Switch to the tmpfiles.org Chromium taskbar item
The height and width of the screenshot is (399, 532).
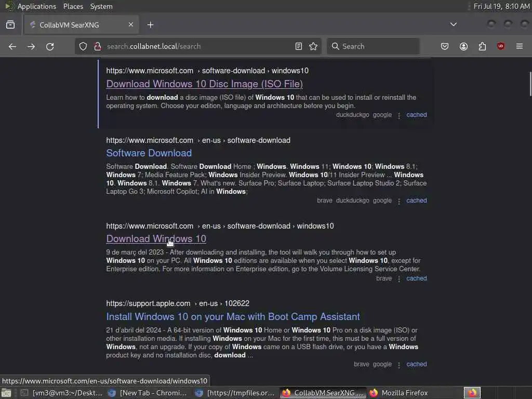pyautogui.click(x=235, y=393)
